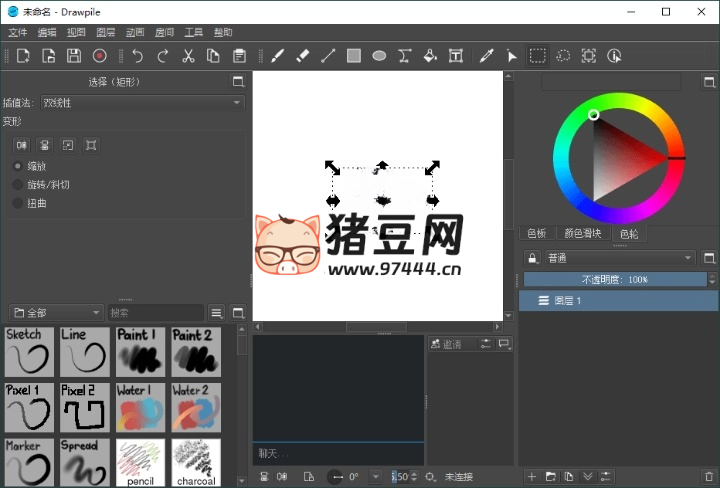Select the Sketch brush preset
The height and width of the screenshot is (488, 720).
[x=29, y=352]
